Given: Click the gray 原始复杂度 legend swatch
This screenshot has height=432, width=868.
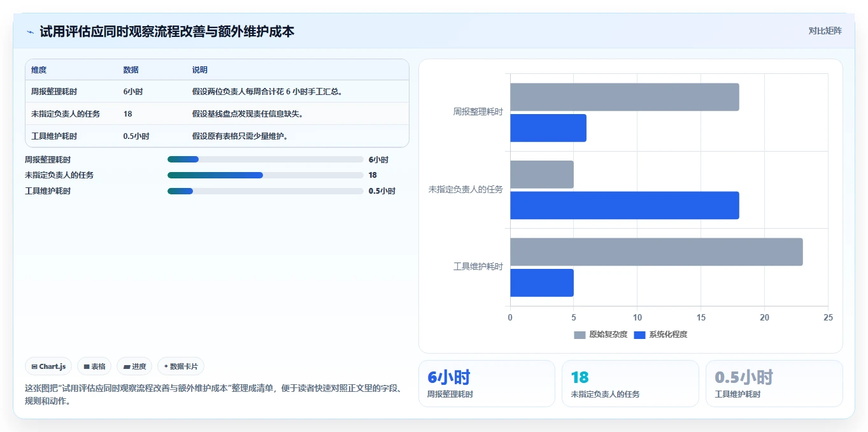Looking at the screenshot, I should [580, 335].
